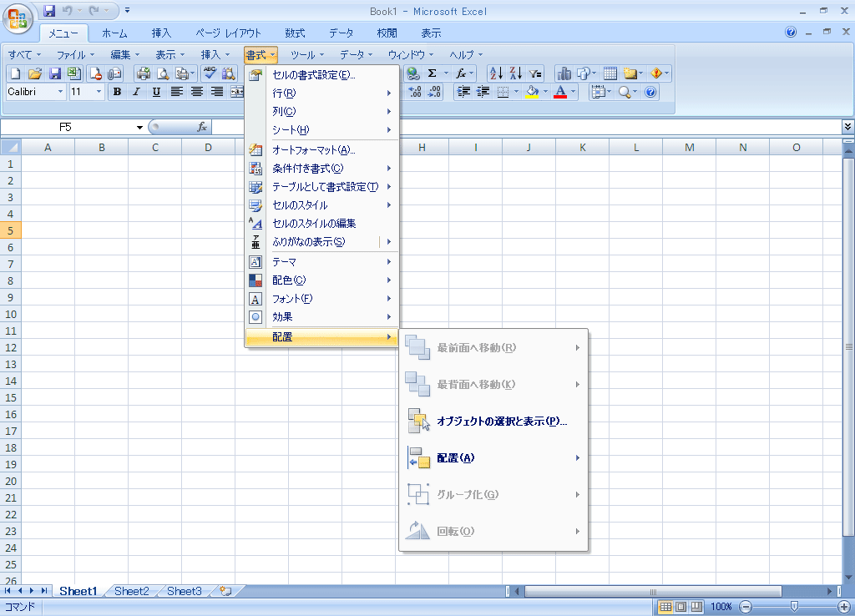The width and height of the screenshot is (855, 616).
Task: Switch to Normal view in status bar
Action: coord(665,607)
